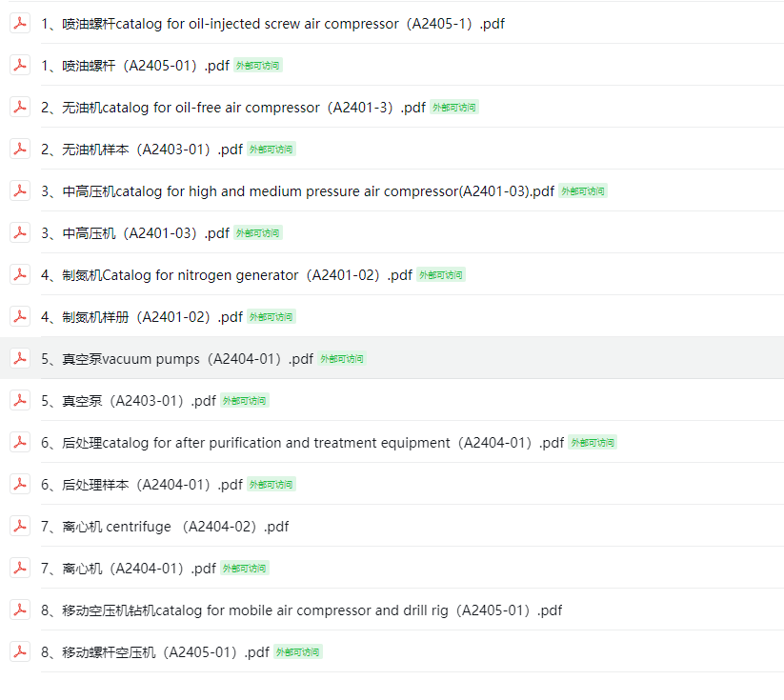The image size is (784, 700).
Task: Open file 8、移动螺杆空压机（A2405-01）.pdf
Action: click(155, 652)
